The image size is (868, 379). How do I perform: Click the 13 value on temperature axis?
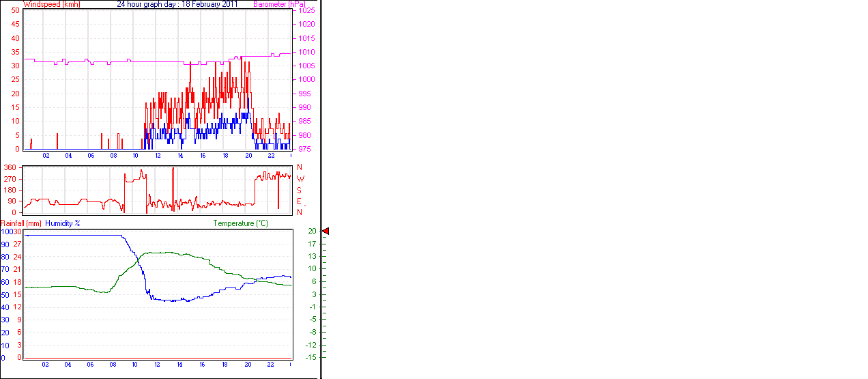pos(312,256)
